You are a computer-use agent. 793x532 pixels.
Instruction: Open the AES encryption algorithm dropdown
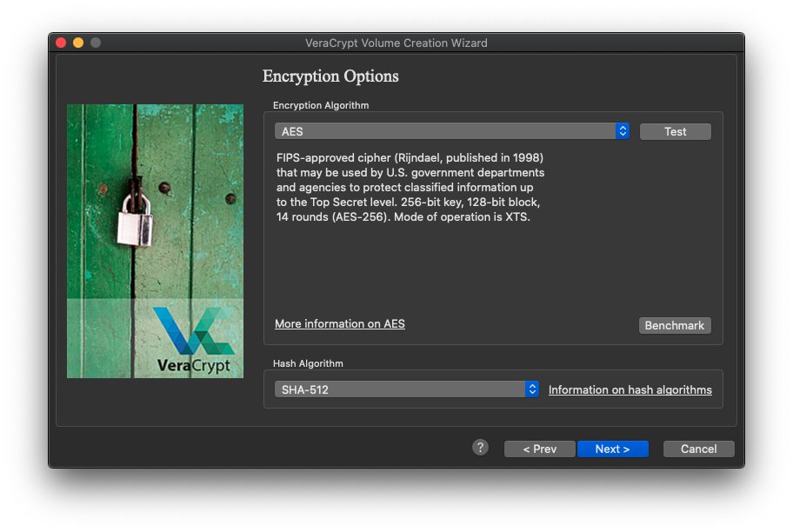[x=451, y=131]
